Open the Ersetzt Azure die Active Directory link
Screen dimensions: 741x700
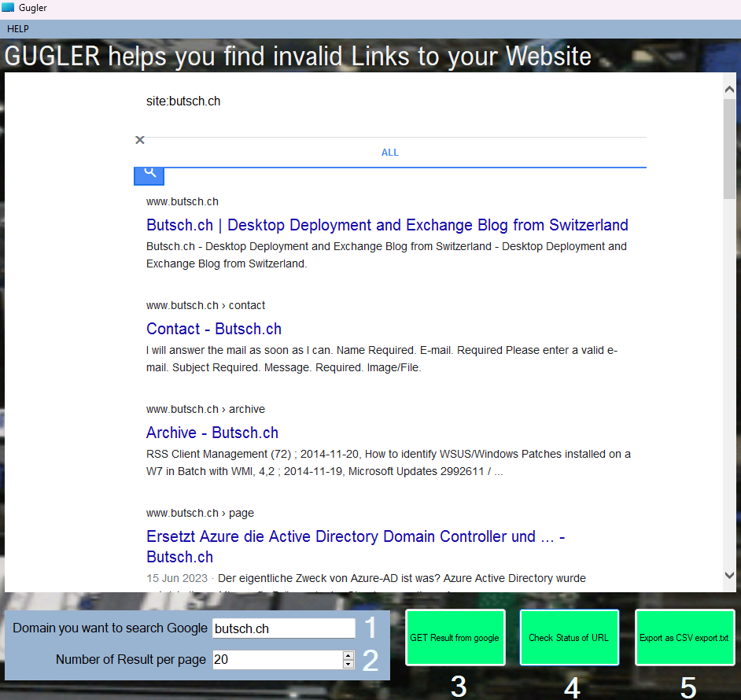[356, 547]
